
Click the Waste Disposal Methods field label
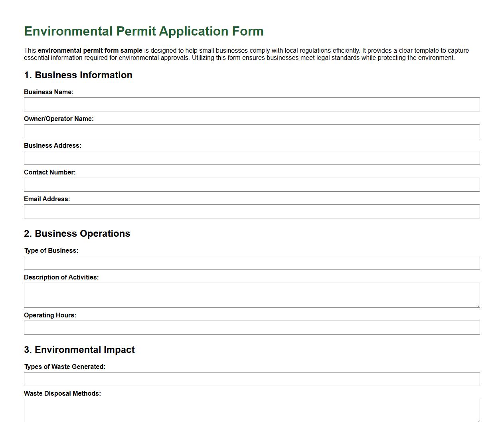click(63, 393)
